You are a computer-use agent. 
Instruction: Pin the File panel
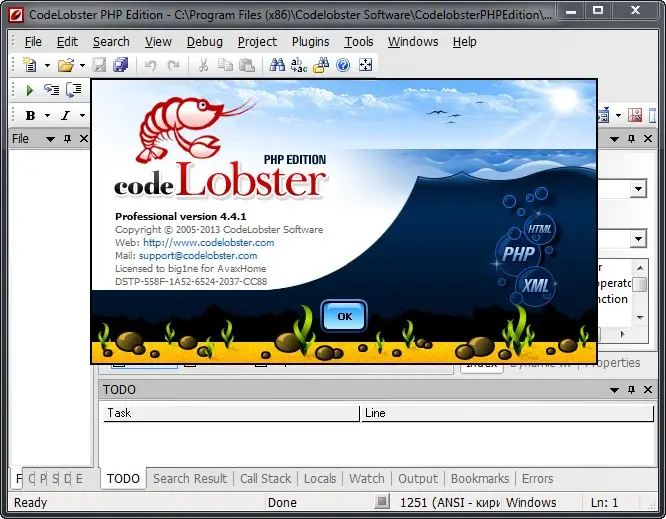[x=67, y=138]
